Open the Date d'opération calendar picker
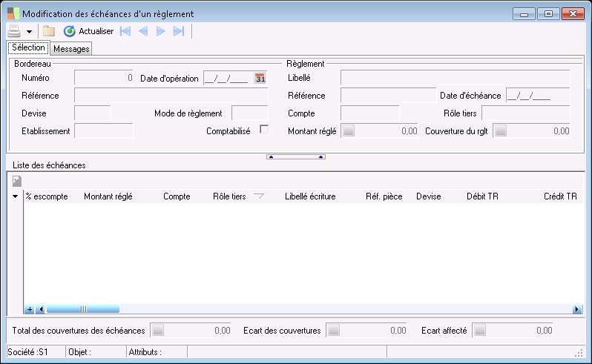This screenshot has width=592, height=364. (x=260, y=79)
